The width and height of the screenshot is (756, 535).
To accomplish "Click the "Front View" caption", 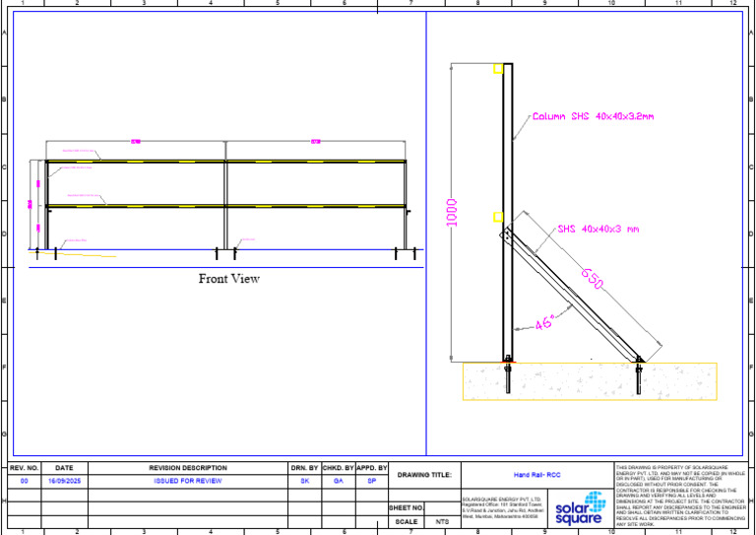I will point(229,279).
